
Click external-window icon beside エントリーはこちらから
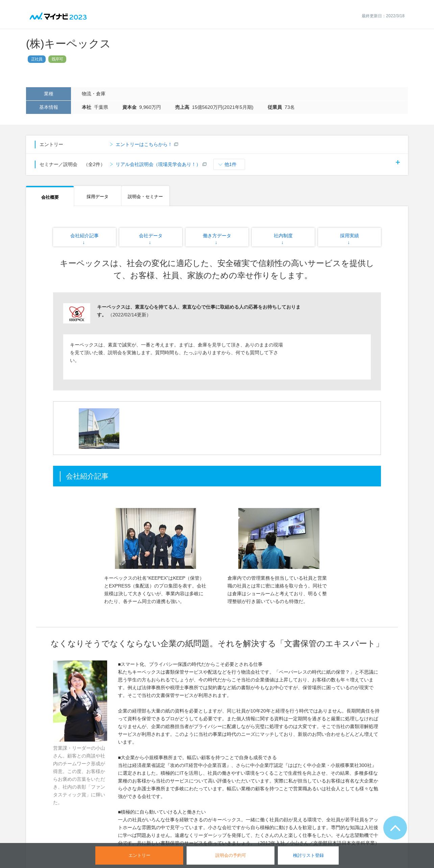[176, 144]
